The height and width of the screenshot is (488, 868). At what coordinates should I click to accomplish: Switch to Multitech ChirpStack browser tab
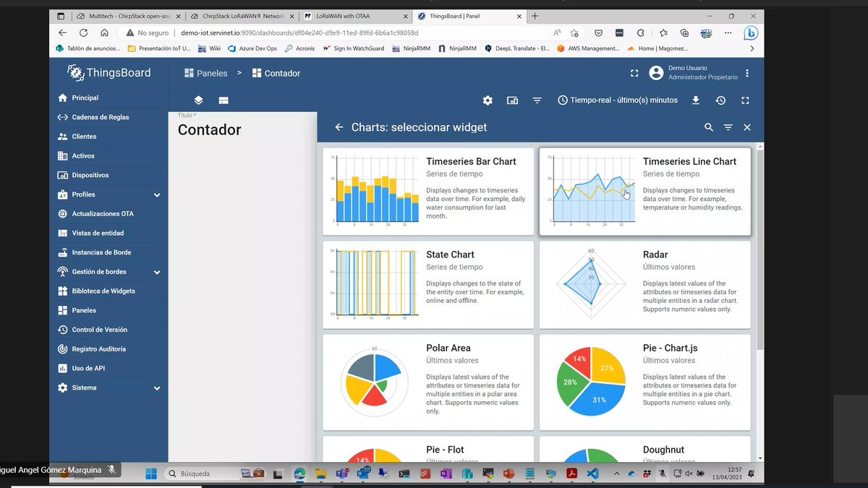(x=127, y=16)
